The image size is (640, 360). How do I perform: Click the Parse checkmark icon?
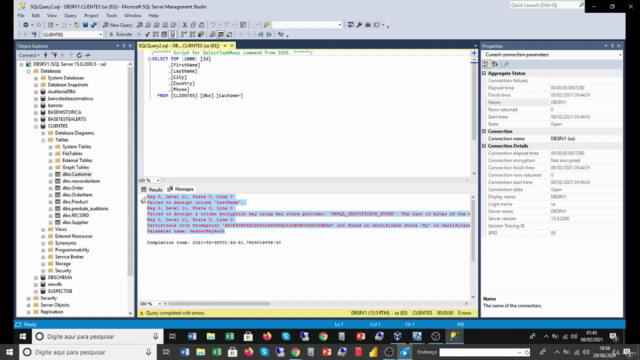tap(147, 34)
